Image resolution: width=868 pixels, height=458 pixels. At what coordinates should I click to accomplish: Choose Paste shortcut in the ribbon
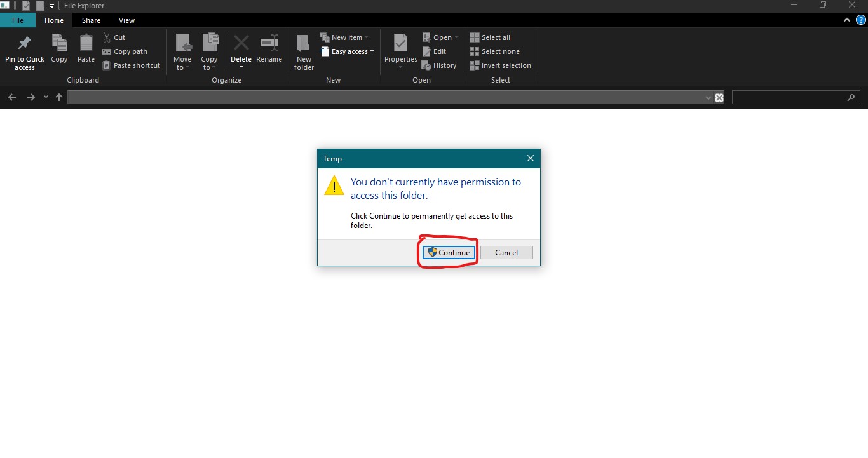[131, 65]
